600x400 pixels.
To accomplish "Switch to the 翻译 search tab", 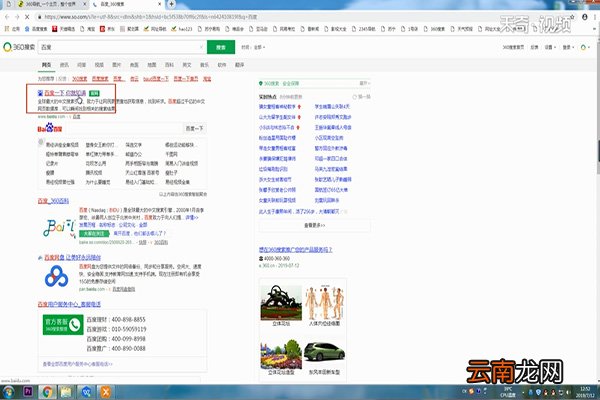I will click(240, 65).
